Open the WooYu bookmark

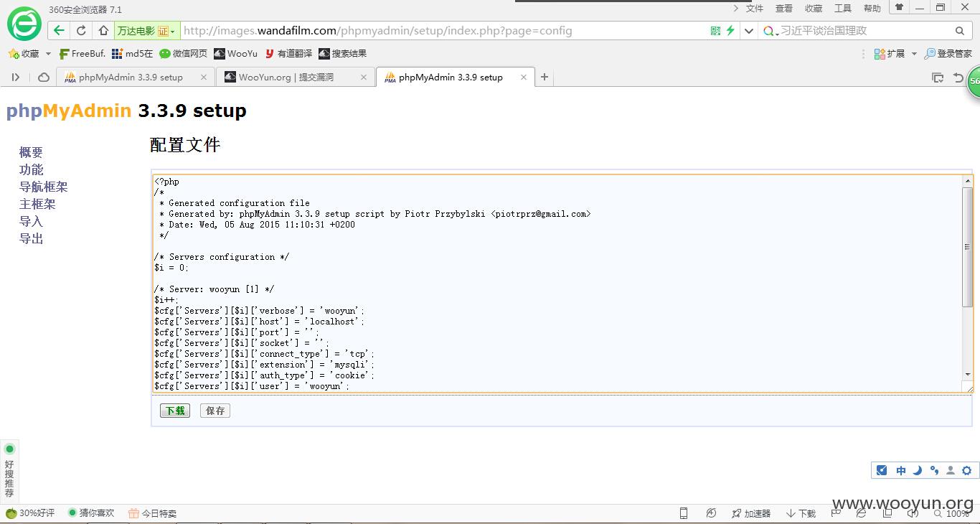pyautogui.click(x=235, y=54)
